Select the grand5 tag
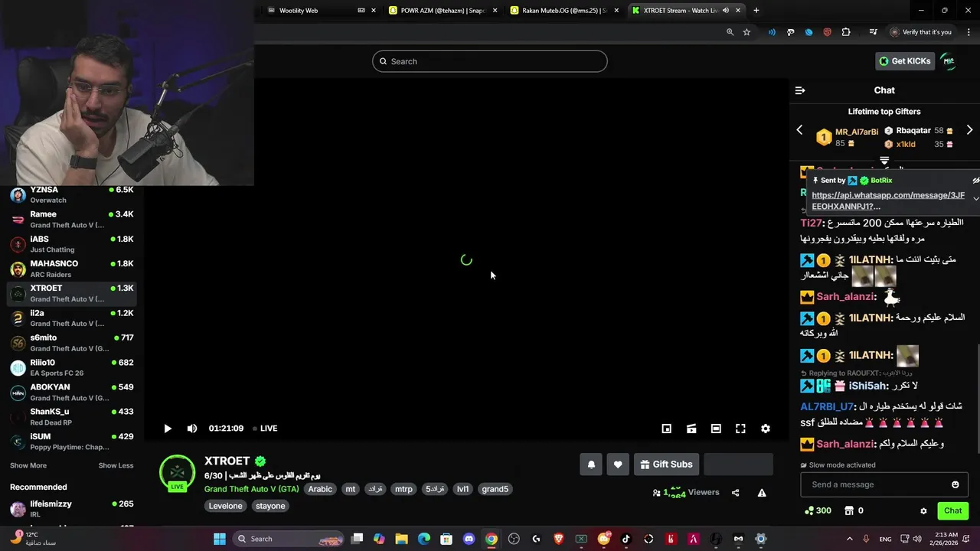 pos(495,489)
